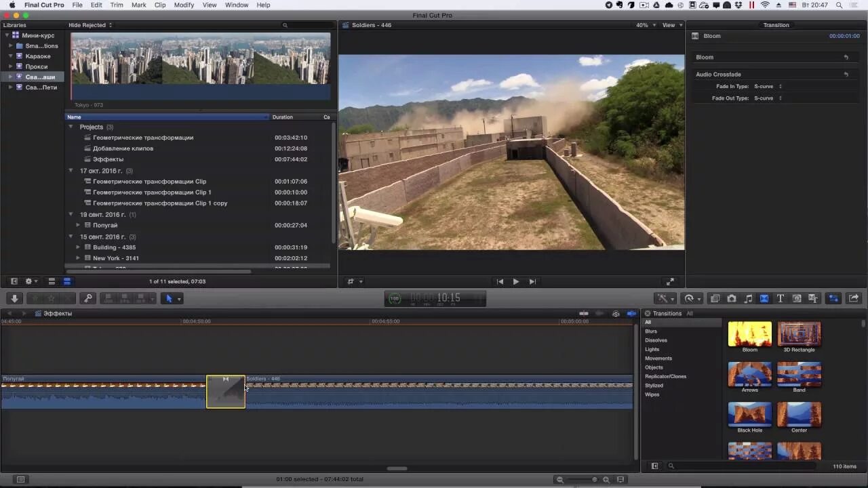Viewport: 868px width, 488px height.
Task: Open the File menu
Action: point(77,5)
